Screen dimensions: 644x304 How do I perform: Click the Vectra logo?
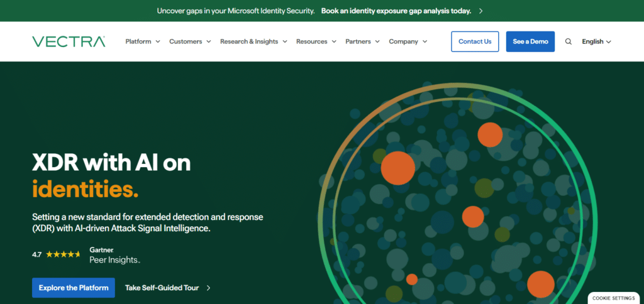click(x=69, y=41)
